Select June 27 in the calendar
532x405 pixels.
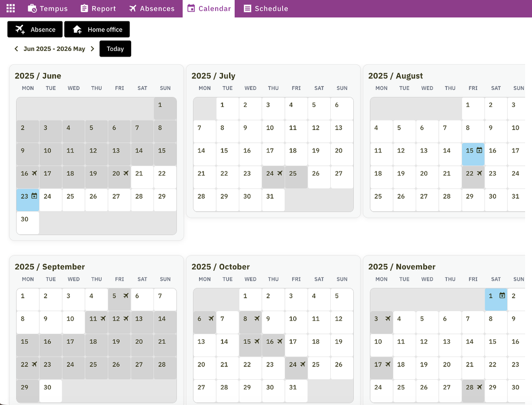[119, 200]
